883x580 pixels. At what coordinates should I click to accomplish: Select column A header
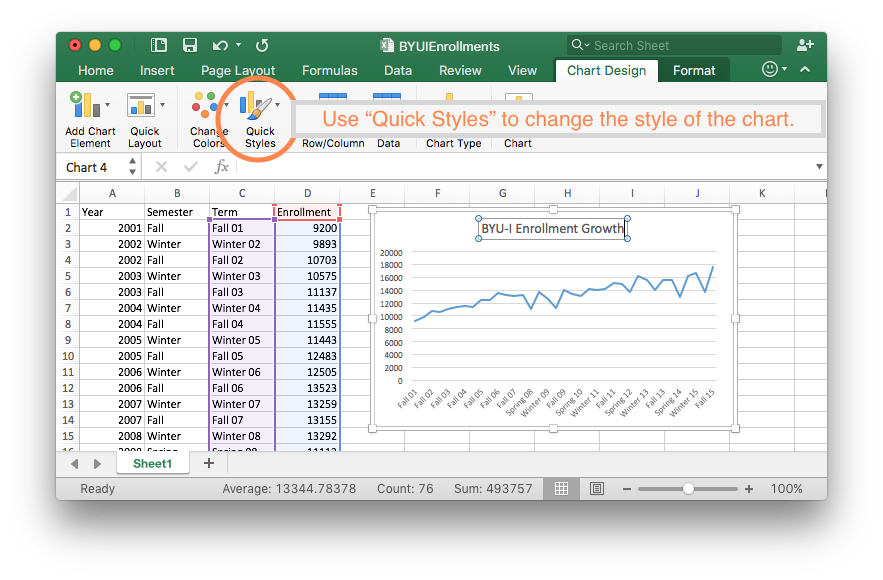(112, 193)
